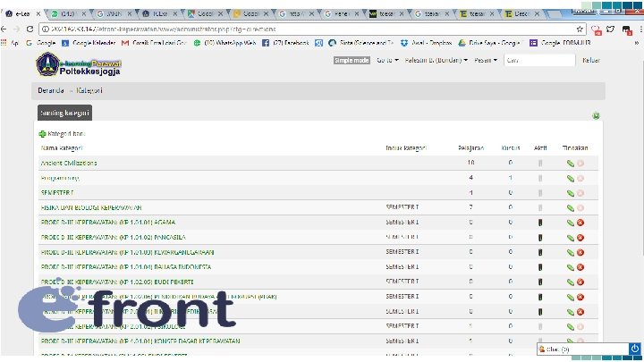Click the green plus icon for Kategori baru
This screenshot has width=644, height=362.
coord(42,134)
